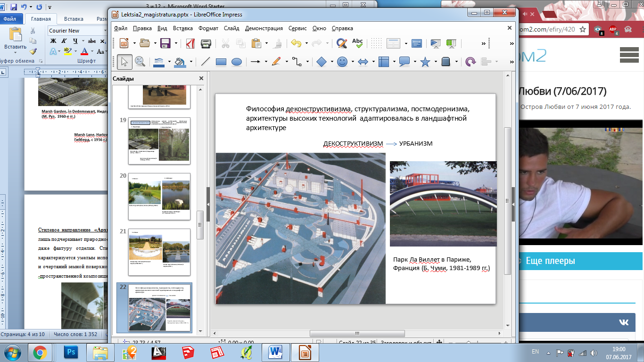The height and width of the screenshot is (362, 644).
Task: Select the arrow Select tool in drawing bar
Action: point(124,62)
